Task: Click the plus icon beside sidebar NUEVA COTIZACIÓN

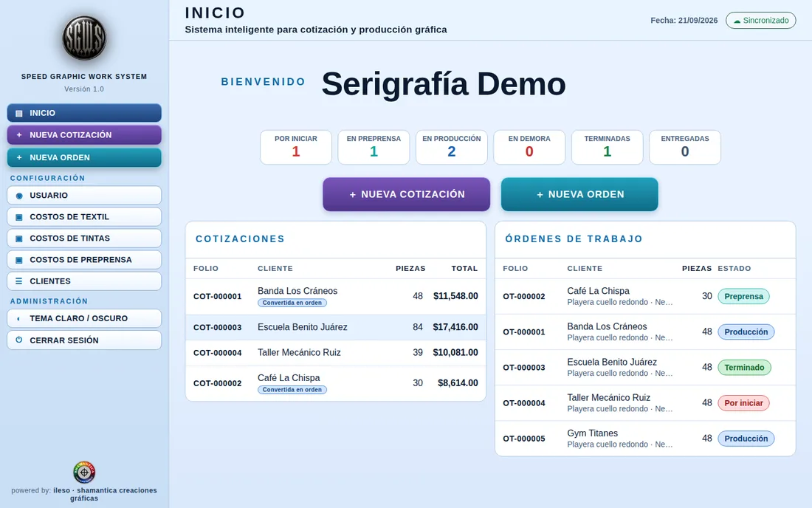Action: point(19,135)
